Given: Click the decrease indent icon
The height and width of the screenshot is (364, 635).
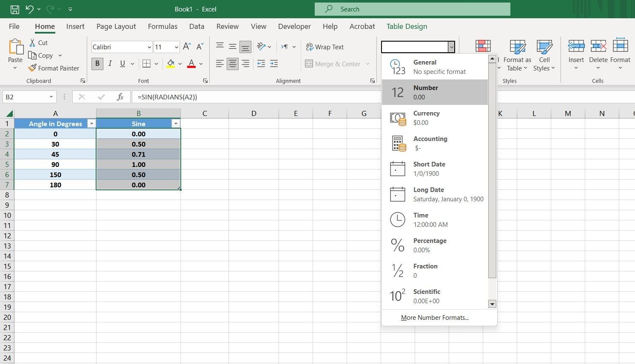Looking at the screenshot, I should (261, 64).
